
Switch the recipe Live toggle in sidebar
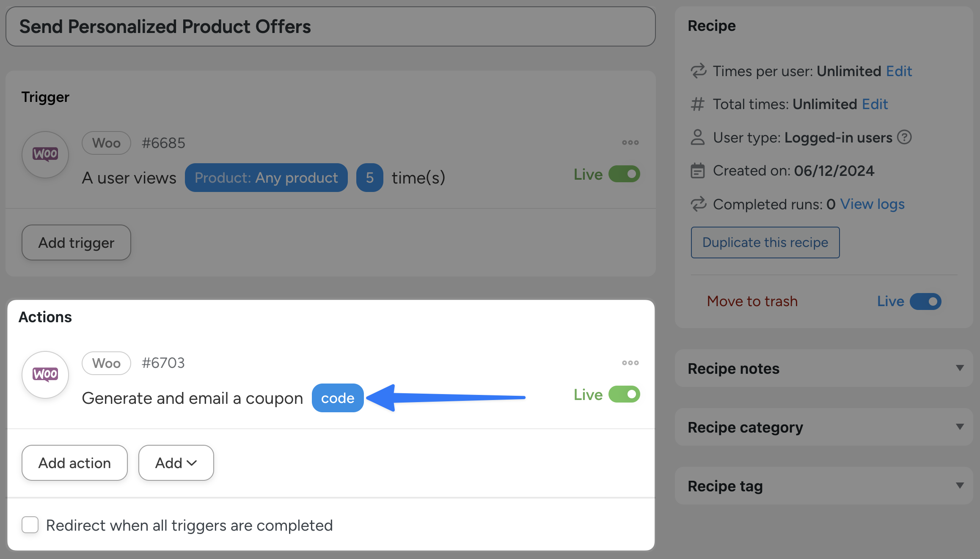pyautogui.click(x=925, y=301)
